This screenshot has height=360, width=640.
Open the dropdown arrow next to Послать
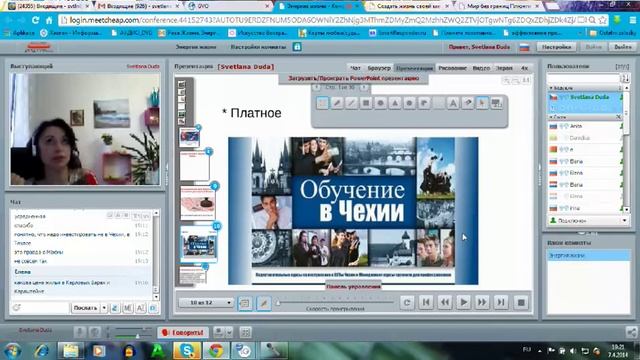point(104,308)
